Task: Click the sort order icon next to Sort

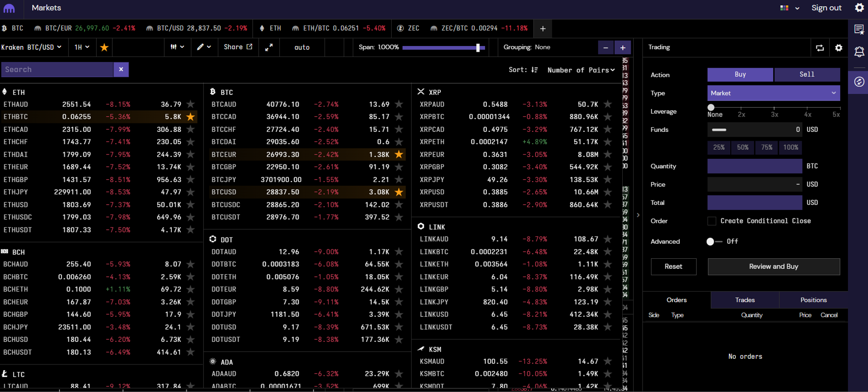Action: [x=535, y=70]
